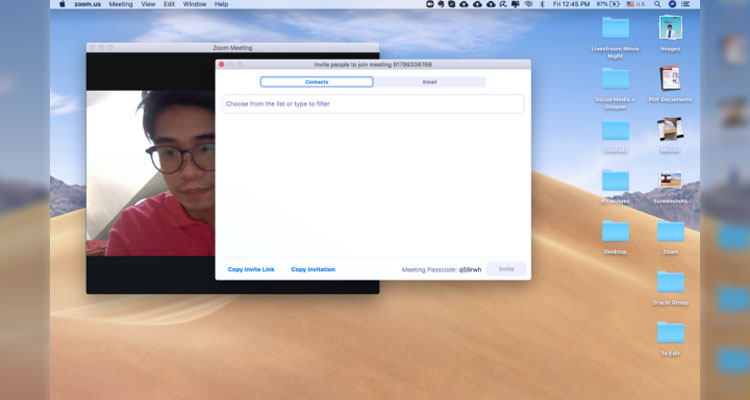Click the contact filter input field
Viewport: 750px width, 400px height.
click(373, 104)
